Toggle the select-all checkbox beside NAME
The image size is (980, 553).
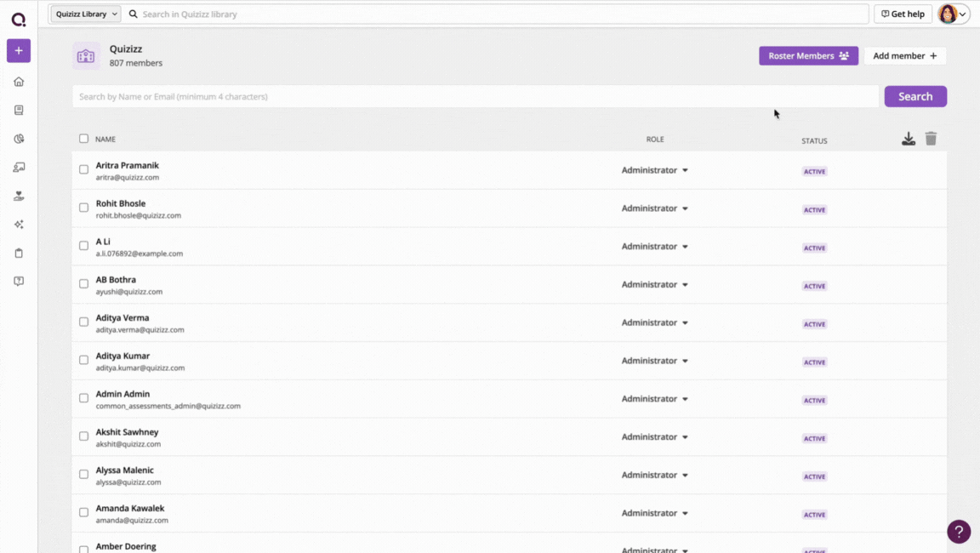coord(83,139)
